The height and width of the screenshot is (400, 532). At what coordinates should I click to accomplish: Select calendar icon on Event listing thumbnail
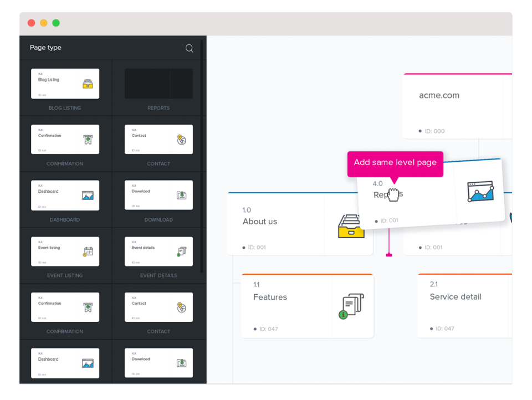click(88, 252)
